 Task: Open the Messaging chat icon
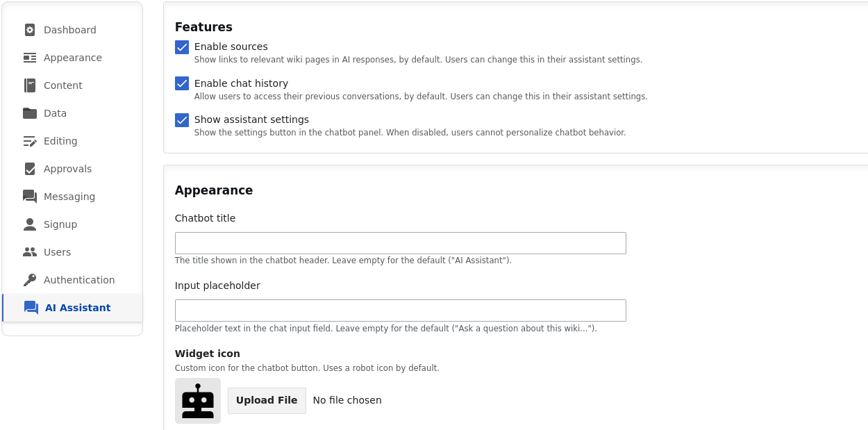point(29,197)
